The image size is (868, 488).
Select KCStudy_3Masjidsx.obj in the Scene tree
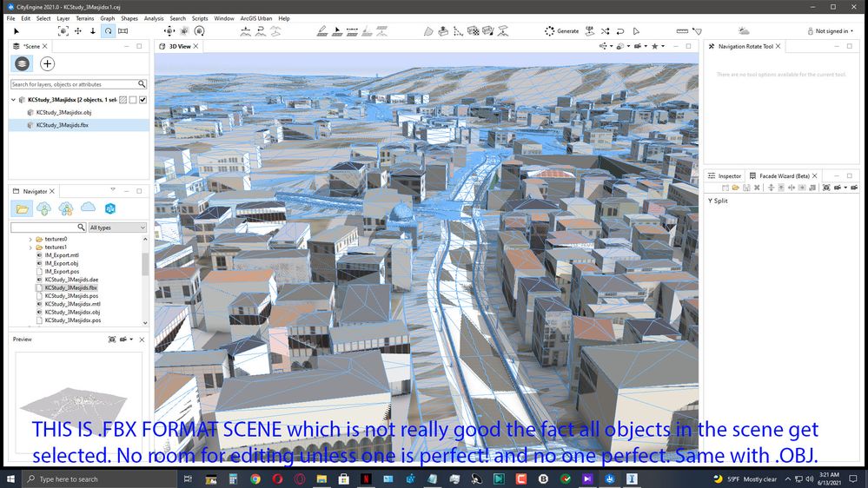(x=63, y=112)
